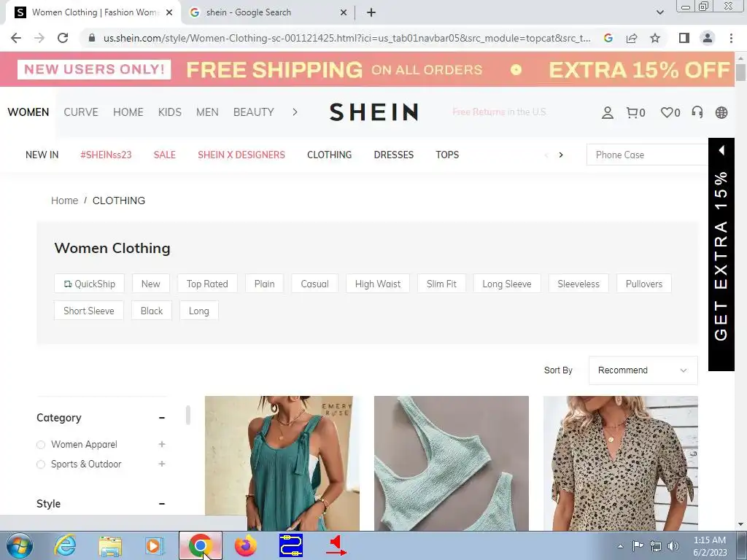The height and width of the screenshot is (560, 747).
Task: Bookmark page with the star icon
Action: [655, 38]
